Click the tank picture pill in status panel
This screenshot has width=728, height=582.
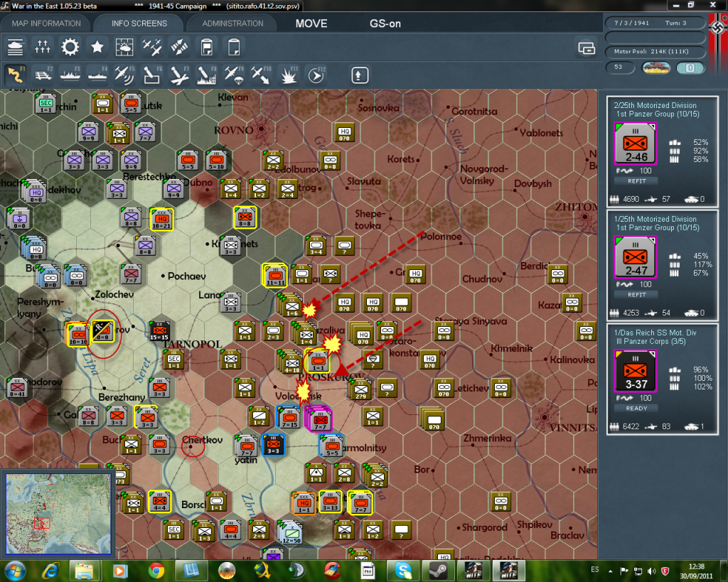click(x=655, y=68)
